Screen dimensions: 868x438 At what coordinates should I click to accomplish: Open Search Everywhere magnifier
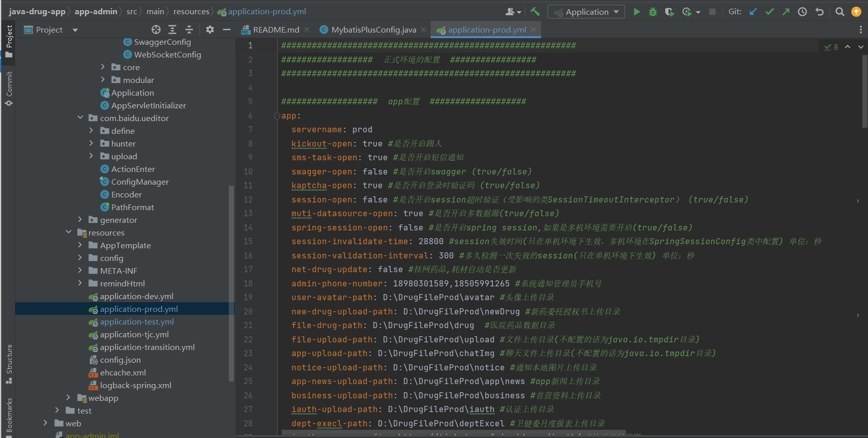coord(840,11)
